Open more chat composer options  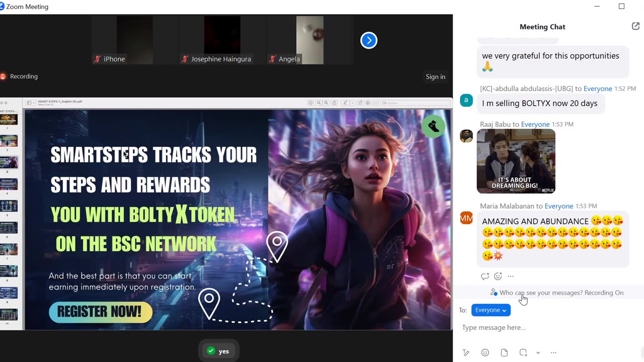[553, 352]
